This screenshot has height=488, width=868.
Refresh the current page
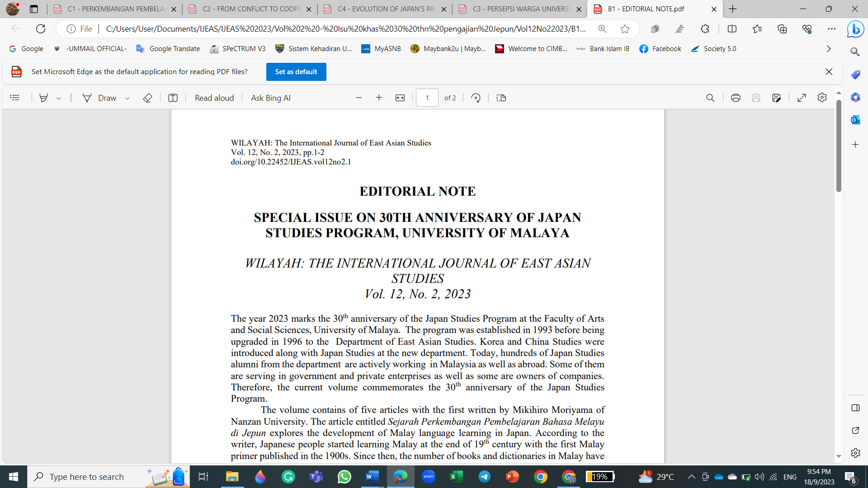(x=41, y=29)
